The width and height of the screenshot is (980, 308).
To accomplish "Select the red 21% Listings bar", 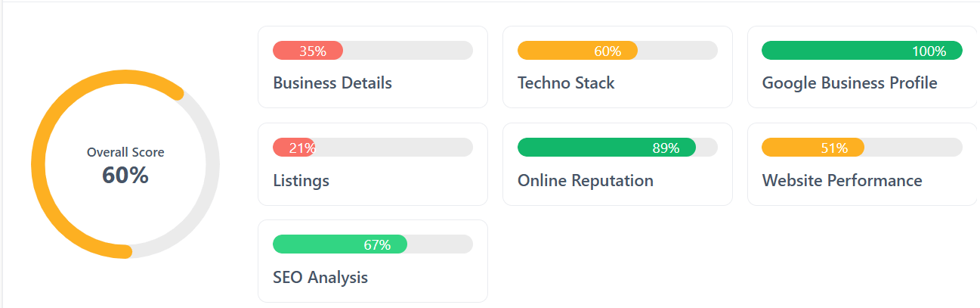I will click(294, 148).
